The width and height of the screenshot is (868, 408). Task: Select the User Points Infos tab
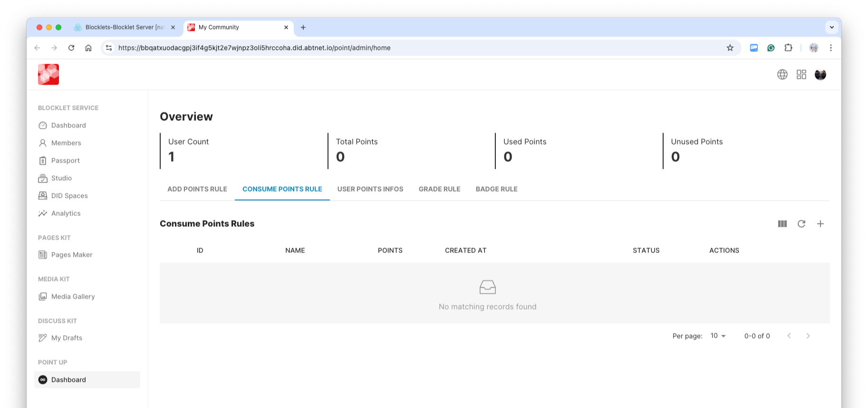click(x=370, y=189)
